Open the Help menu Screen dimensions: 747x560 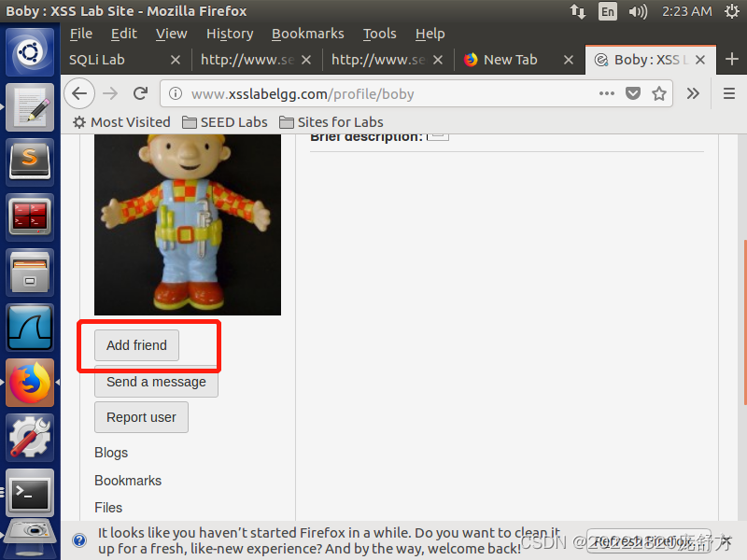pos(430,34)
